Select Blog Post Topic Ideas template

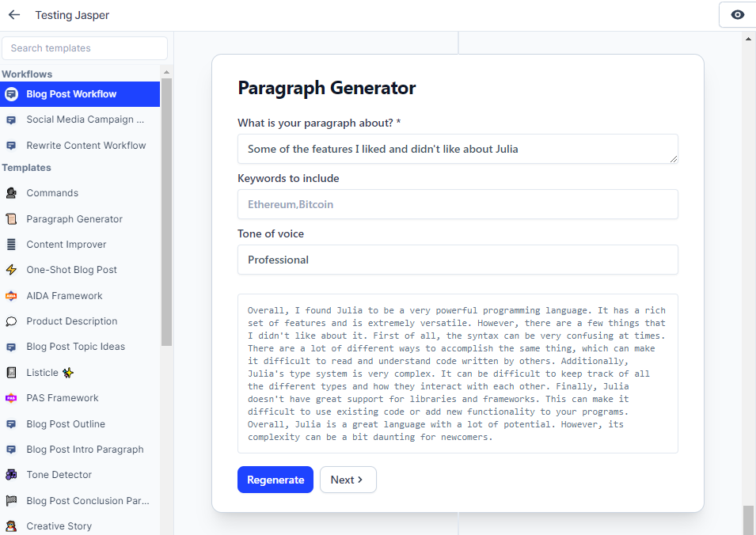click(80, 347)
